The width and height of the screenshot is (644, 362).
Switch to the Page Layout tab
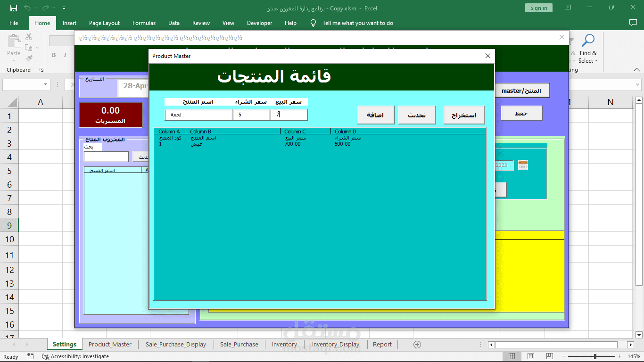point(104,23)
